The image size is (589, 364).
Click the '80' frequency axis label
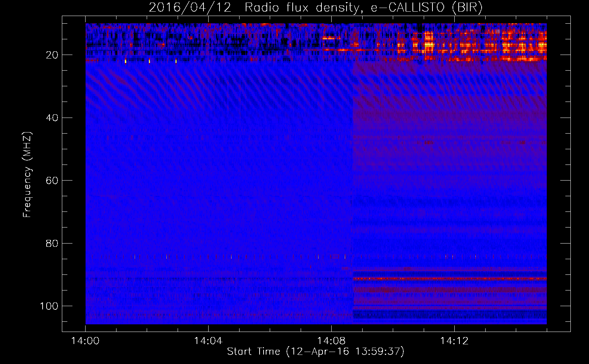click(52, 243)
